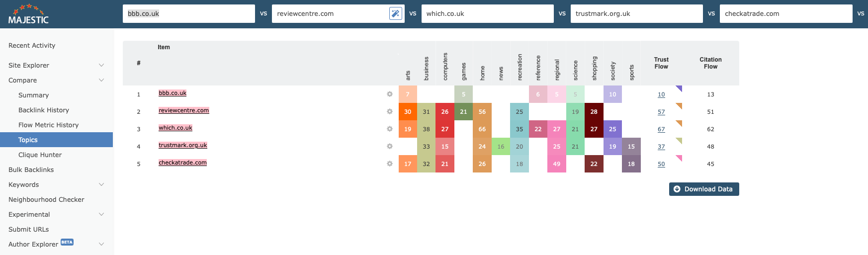The height and width of the screenshot is (255, 868).
Task: Click Trust Flow value 37 link
Action: (x=661, y=147)
